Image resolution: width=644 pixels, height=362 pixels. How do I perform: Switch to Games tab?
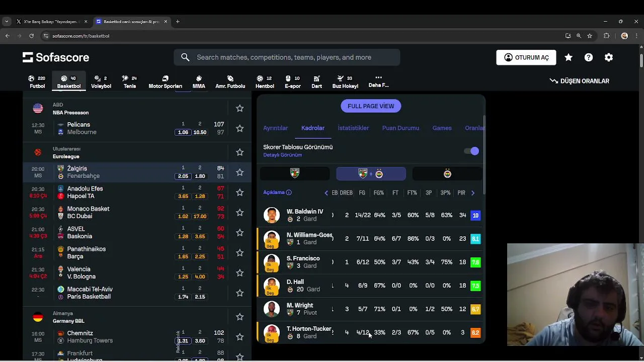(442, 128)
